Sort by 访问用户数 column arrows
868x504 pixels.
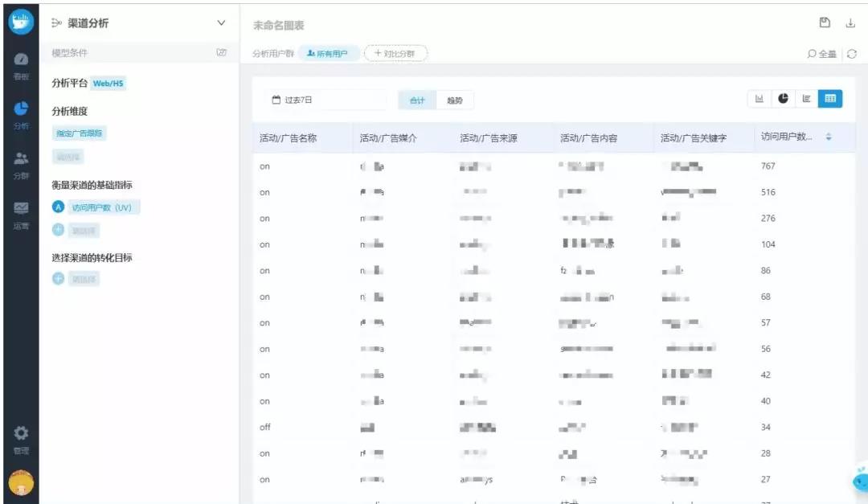click(x=829, y=137)
